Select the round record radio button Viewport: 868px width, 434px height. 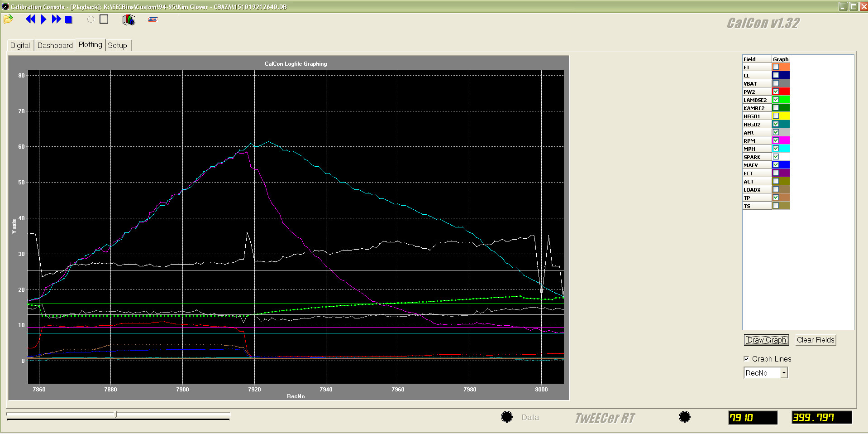pyautogui.click(x=91, y=19)
